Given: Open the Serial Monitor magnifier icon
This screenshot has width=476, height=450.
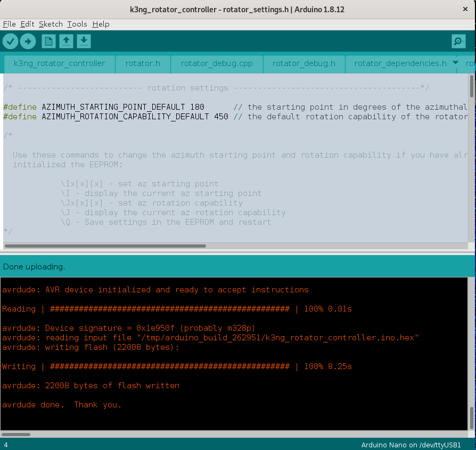Looking at the screenshot, I should tap(458, 41).
